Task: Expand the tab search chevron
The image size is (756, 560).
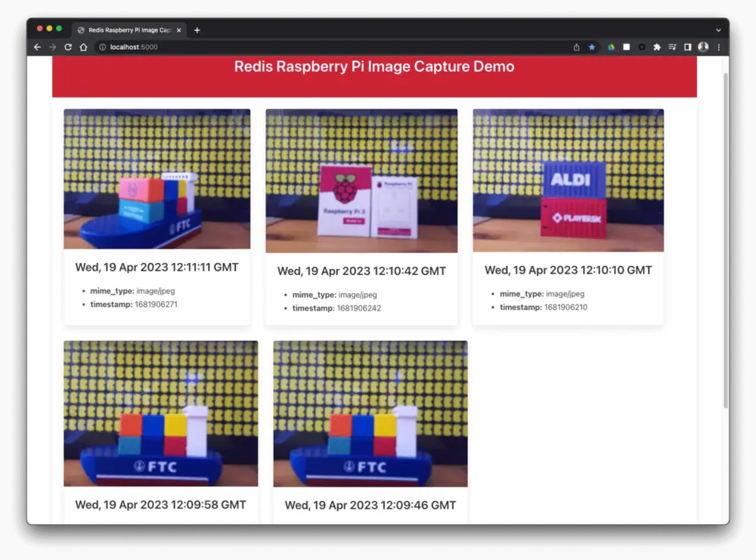Action: [718, 30]
